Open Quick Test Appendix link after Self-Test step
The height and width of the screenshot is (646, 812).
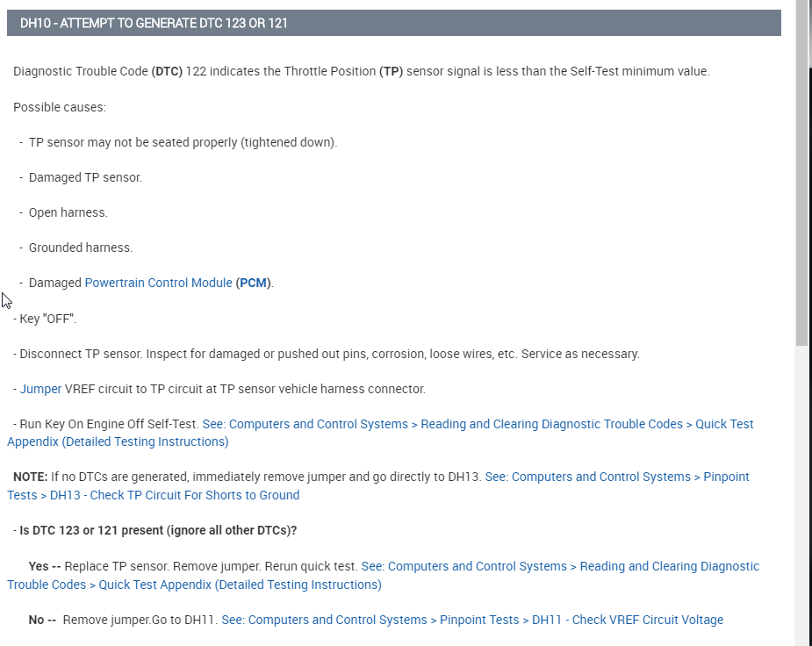[477, 425]
